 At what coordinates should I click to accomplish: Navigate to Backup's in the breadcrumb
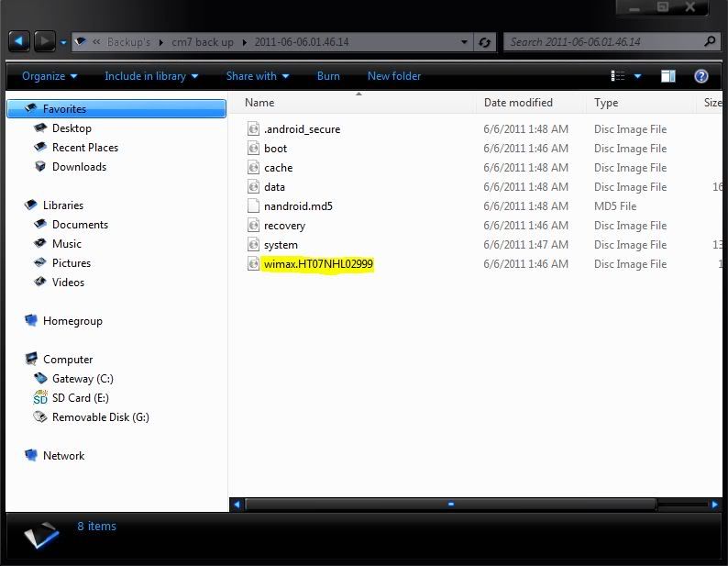[128, 42]
